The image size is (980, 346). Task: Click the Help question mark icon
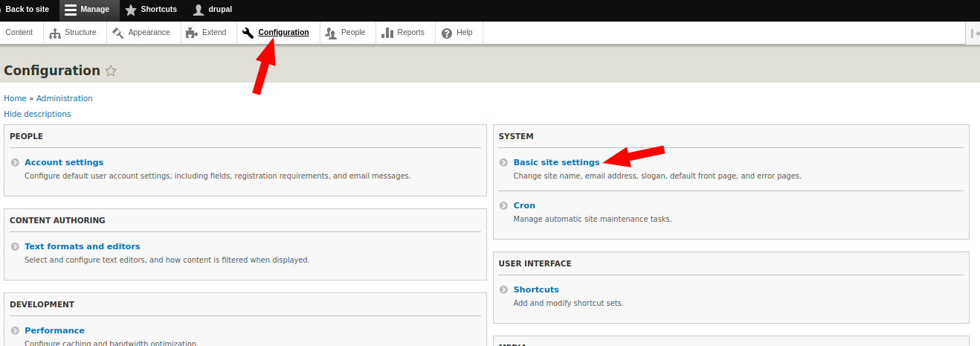click(447, 33)
